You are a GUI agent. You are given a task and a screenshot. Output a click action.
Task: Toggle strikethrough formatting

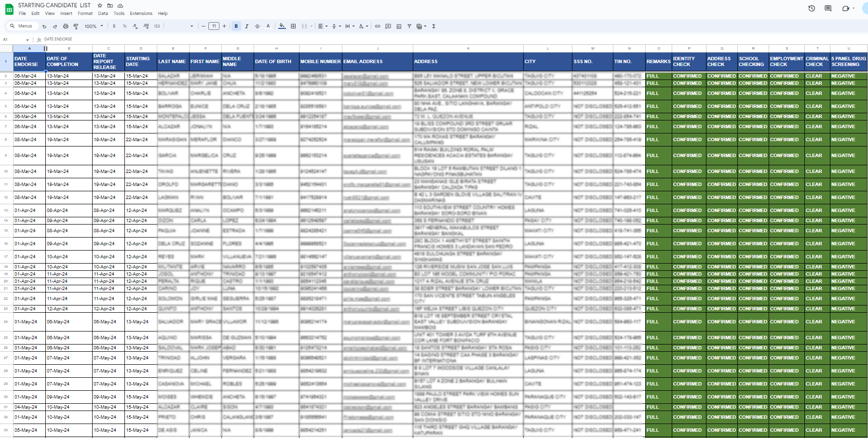click(x=257, y=27)
